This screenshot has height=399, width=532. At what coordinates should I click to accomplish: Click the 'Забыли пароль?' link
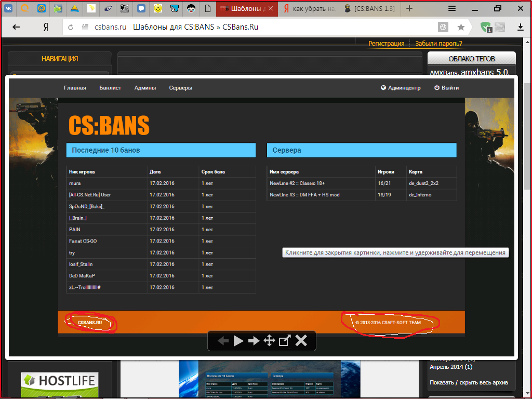[438, 44]
